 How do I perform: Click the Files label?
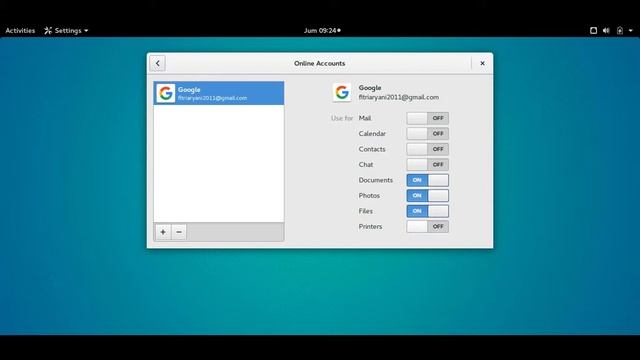pos(365,211)
